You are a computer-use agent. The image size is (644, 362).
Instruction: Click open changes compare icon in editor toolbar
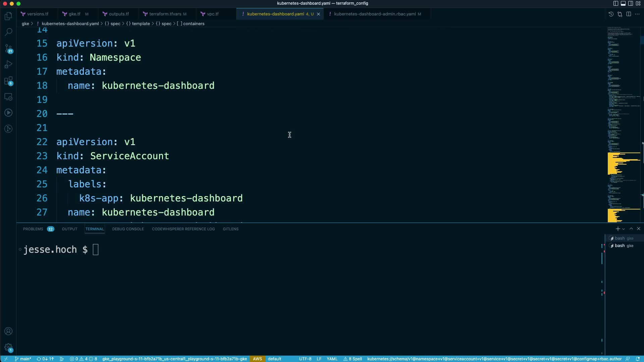coord(620,14)
